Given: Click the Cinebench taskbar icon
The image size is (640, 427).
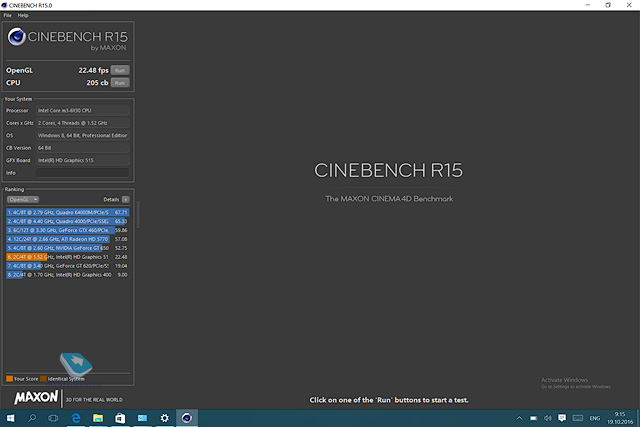Looking at the screenshot, I should point(187,418).
